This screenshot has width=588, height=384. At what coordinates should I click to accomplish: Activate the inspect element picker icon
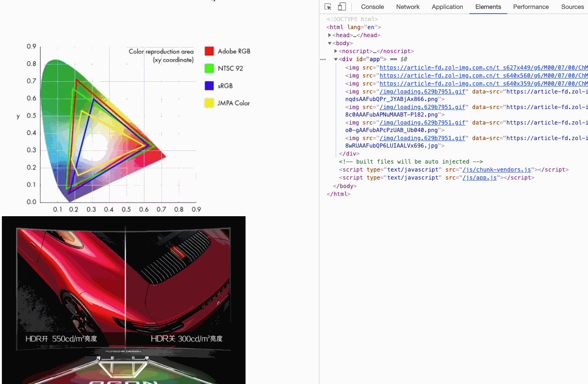coord(328,7)
